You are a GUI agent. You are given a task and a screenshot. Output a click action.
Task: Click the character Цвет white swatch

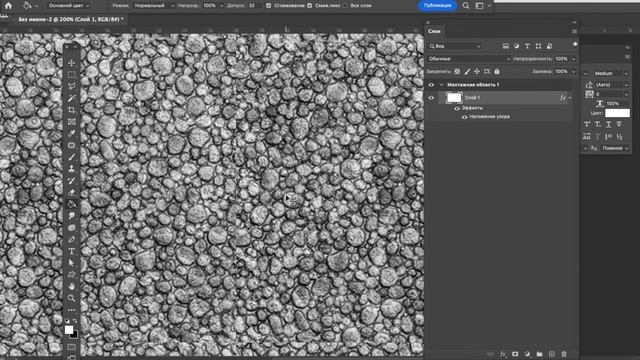click(x=617, y=113)
